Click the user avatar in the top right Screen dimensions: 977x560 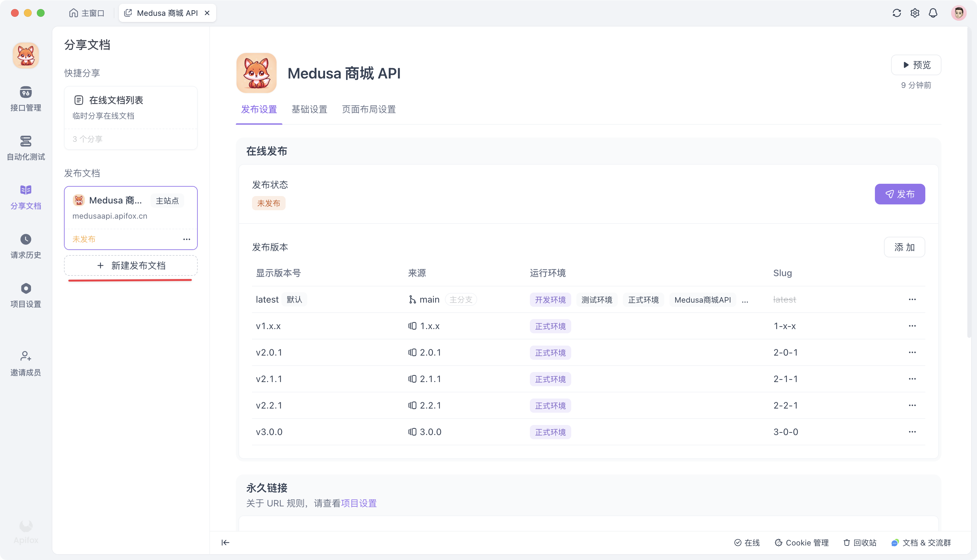959,13
